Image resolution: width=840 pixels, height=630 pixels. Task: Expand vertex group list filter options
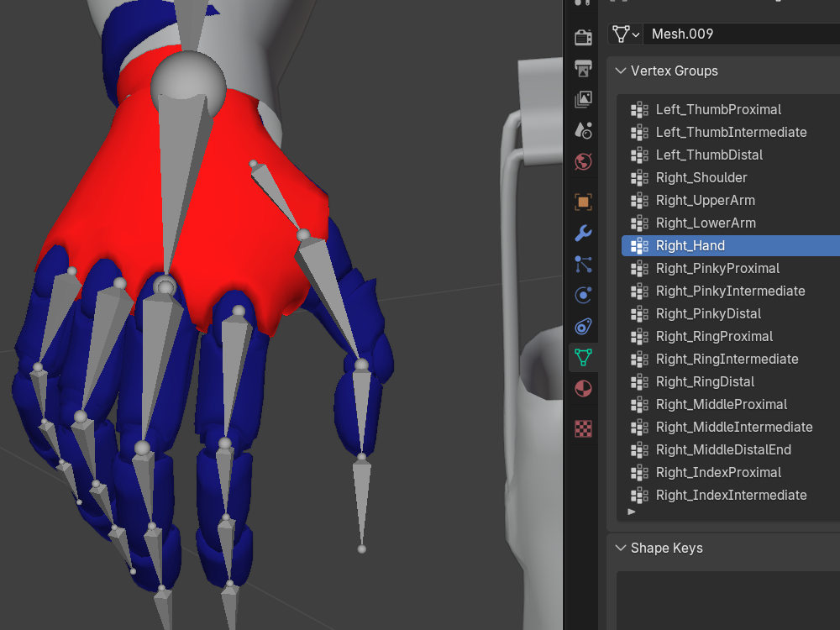click(x=632, y=512)
